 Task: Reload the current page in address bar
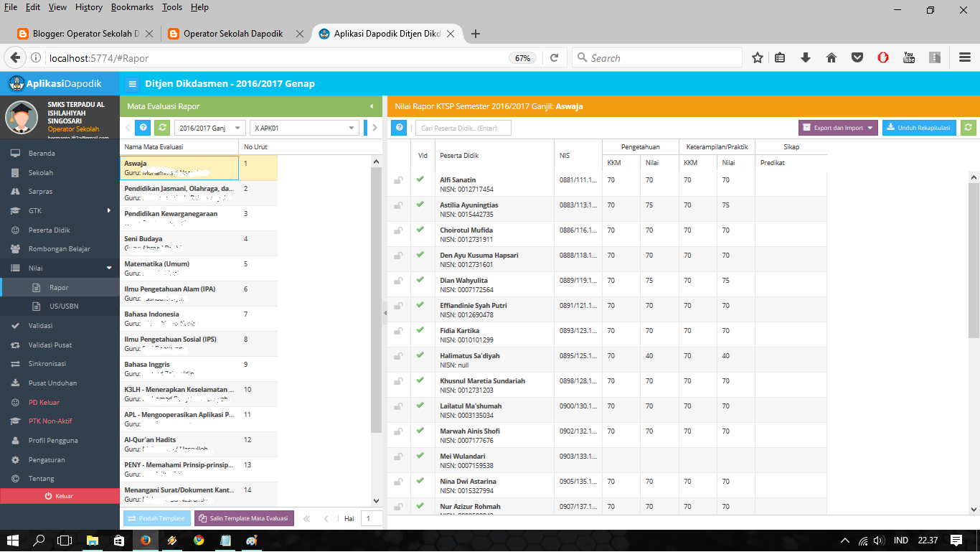click(x=555, y=58)
